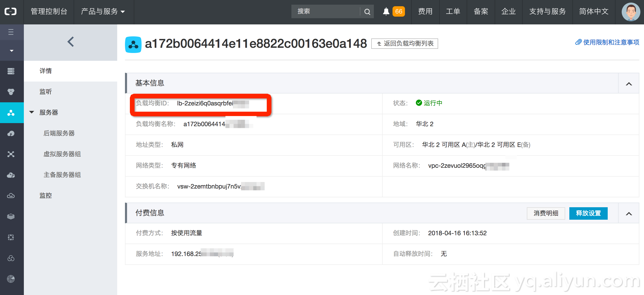644x295 pixels.
Task: Click the search magnifier icon
Action: (367, 12)
